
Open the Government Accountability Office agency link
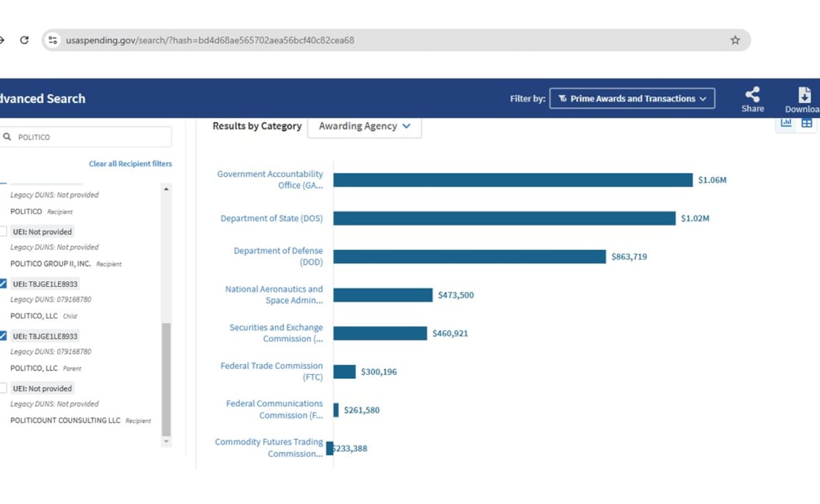coord(270,180)
